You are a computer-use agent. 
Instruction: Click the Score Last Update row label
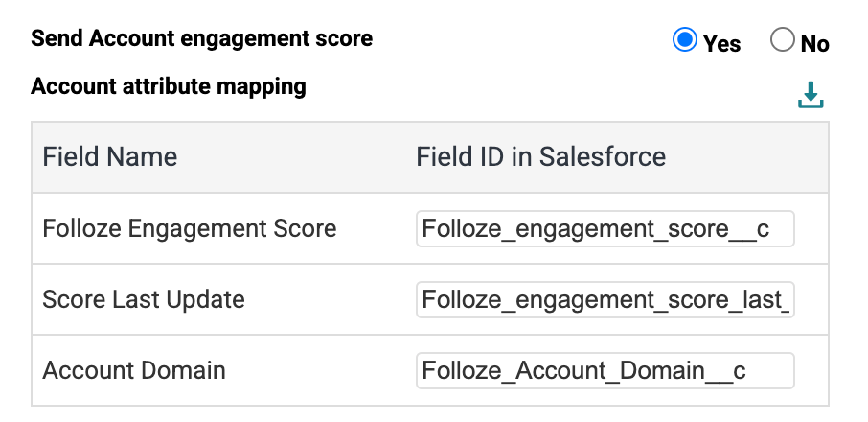click(144, 299)
